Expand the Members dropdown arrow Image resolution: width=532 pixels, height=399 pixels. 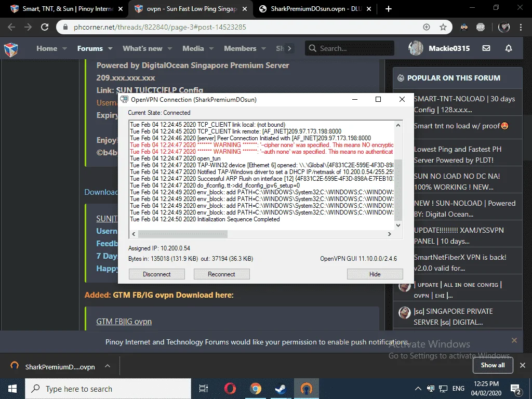pos(263,48)
